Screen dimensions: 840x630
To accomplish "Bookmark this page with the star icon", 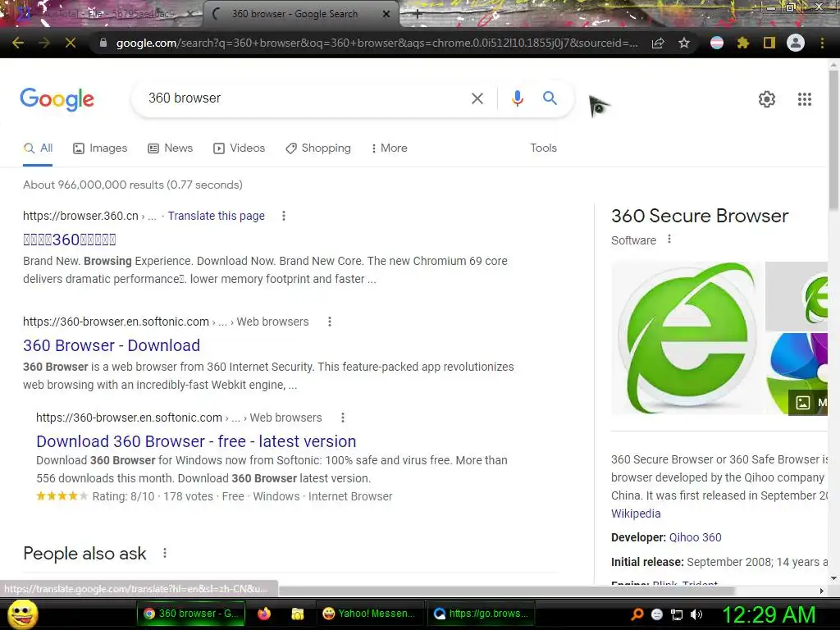I will tap(683, 43).
